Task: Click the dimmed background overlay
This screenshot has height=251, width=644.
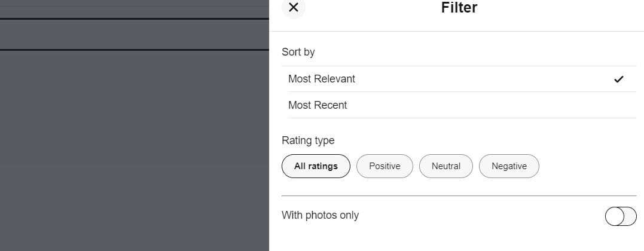Action: [135, 149]
